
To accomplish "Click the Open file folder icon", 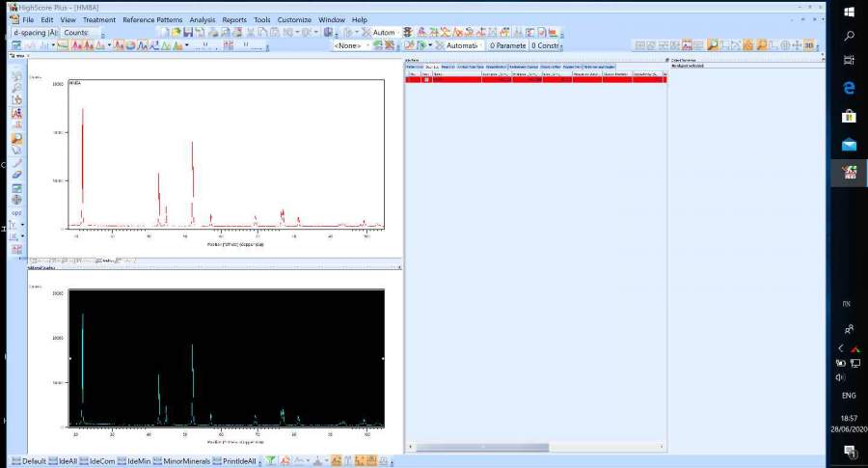I will click(x=176, y=32).
